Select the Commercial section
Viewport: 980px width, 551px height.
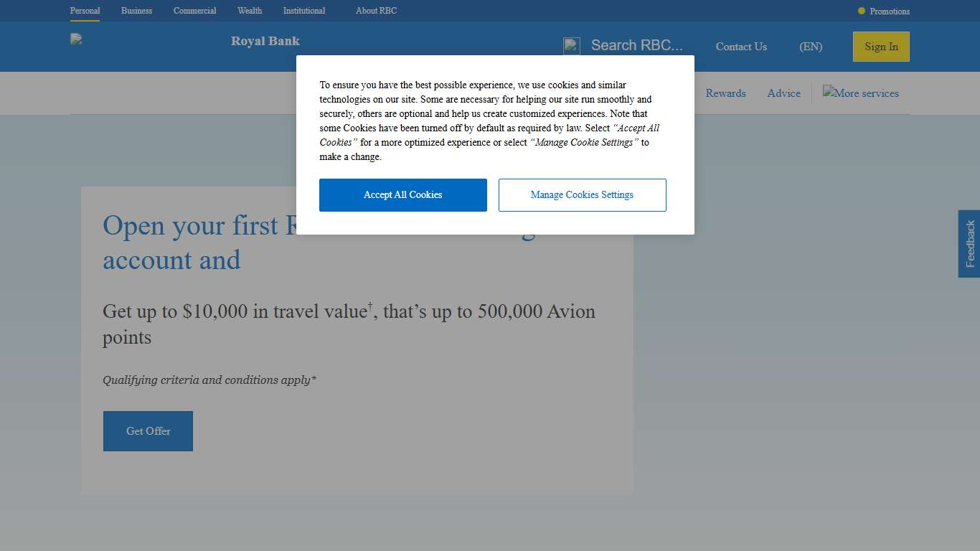tap(194, 11)
